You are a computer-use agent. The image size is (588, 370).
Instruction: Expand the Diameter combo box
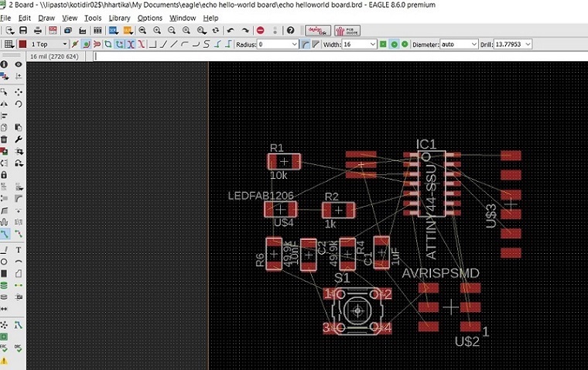[x=474, y=44]
